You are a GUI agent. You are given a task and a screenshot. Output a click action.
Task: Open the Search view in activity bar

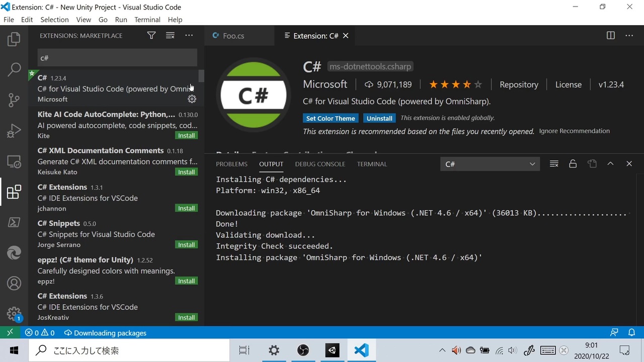tap(14, 69)
